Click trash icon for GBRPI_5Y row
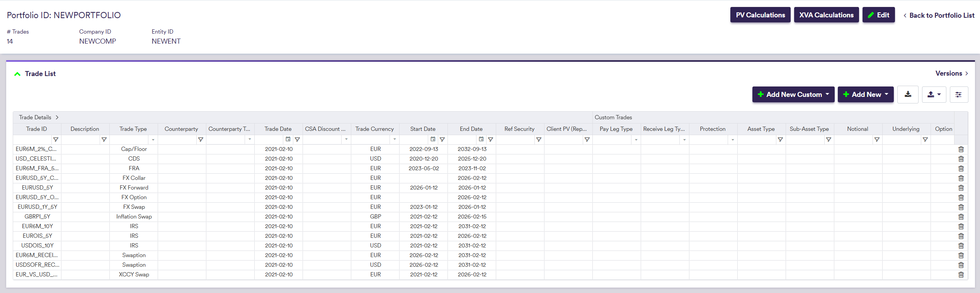Viewport: 980px width, 293px height. click(961, 217)
